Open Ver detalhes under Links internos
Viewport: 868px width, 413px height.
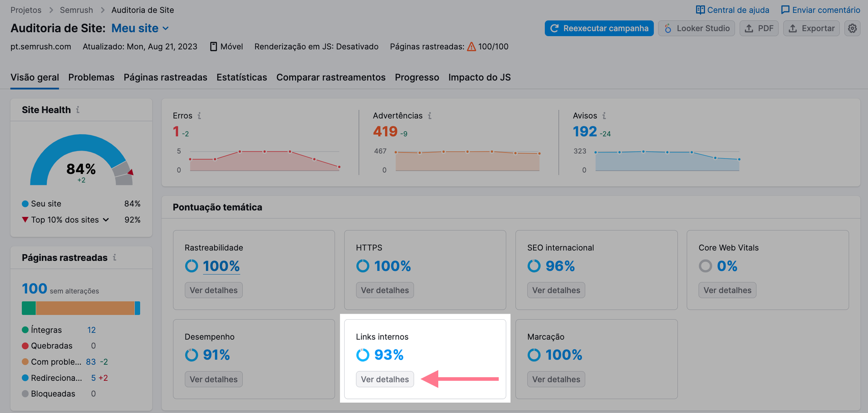pyautogui.click(x=385, y=379)
